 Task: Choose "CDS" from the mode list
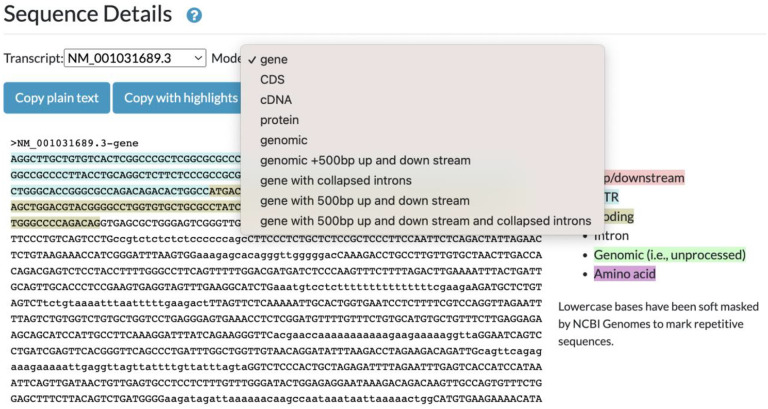pyautogui.click(x=272, y=80)
